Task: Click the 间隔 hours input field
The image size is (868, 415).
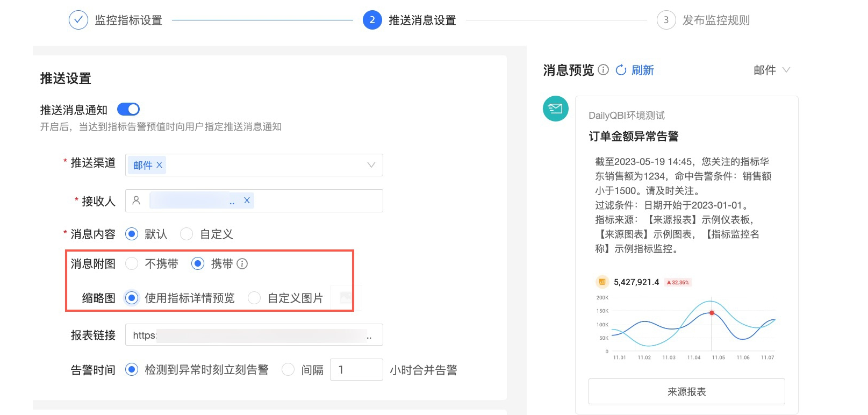Action: (356, 370)
